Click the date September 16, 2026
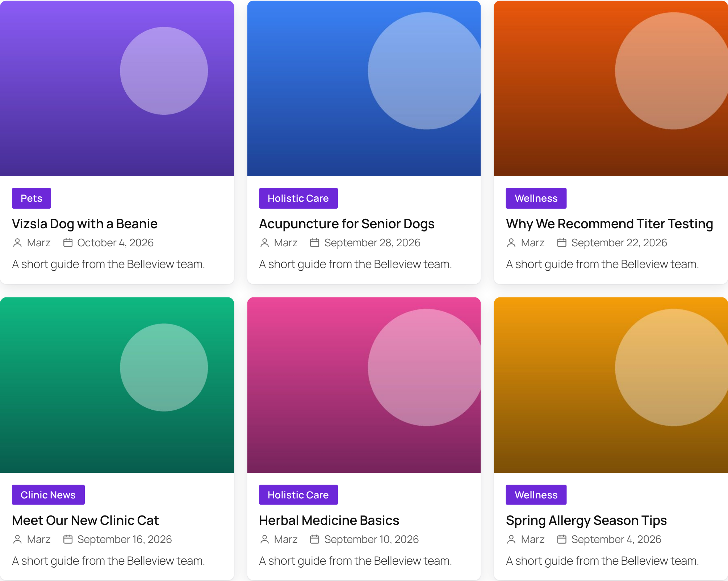728x581 pixels. coord(125,539)
